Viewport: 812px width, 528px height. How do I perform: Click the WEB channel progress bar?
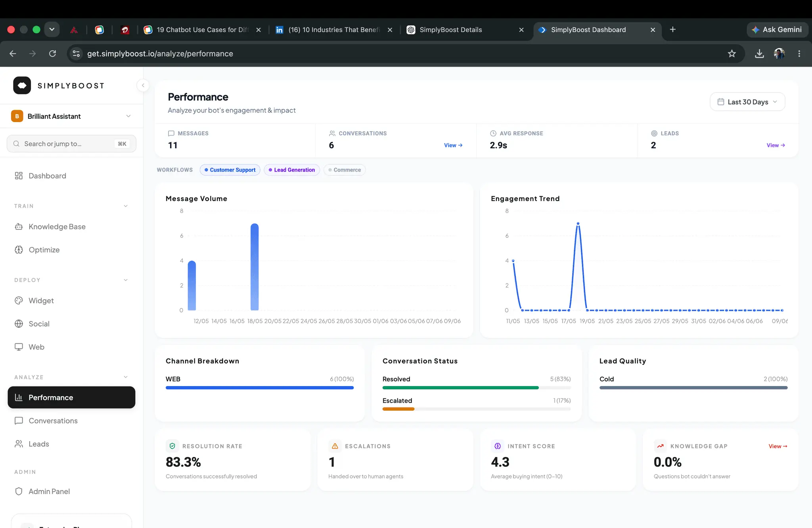(x=260, y=388)
